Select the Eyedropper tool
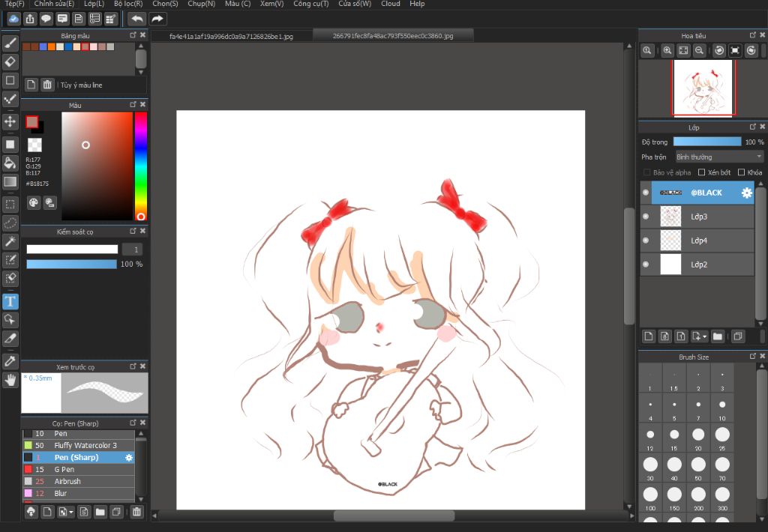768x532 pixels. [10, 360]
